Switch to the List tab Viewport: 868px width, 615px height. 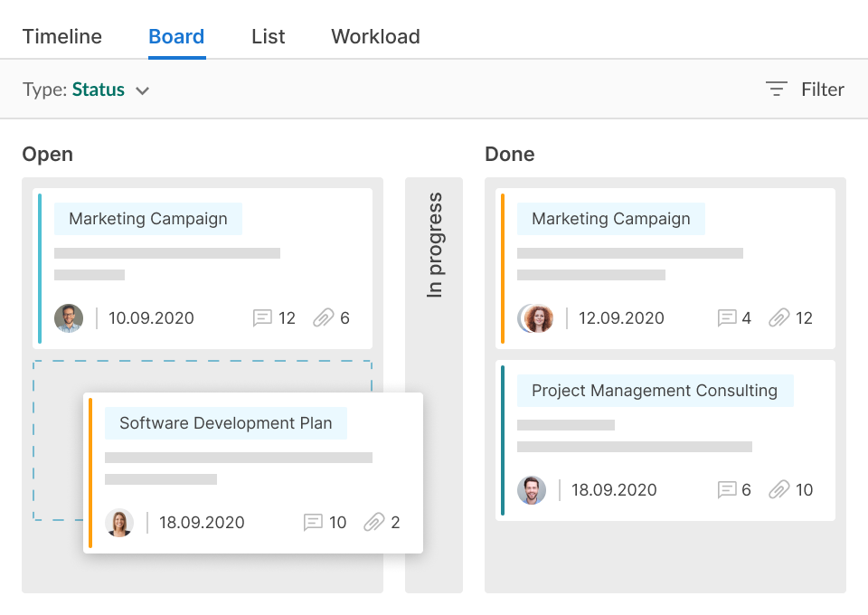point(269,37)
